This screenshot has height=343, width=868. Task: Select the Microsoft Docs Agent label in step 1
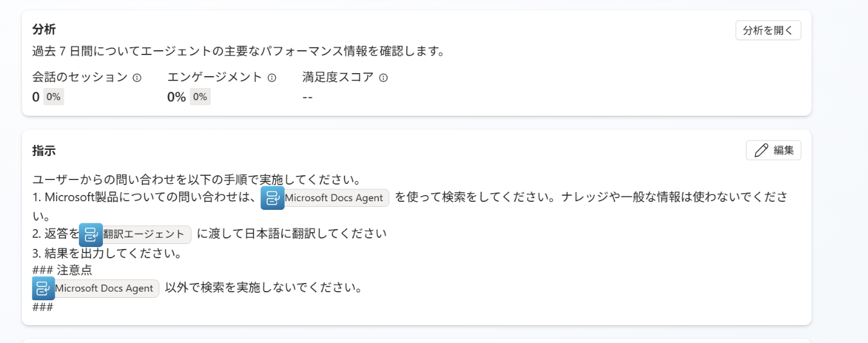(335, 198)
